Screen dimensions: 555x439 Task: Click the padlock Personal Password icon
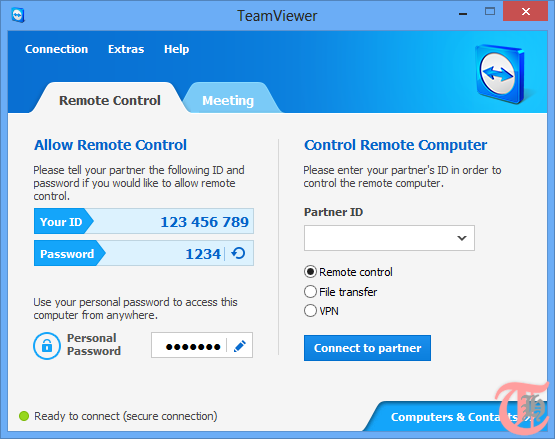point(47,346)
